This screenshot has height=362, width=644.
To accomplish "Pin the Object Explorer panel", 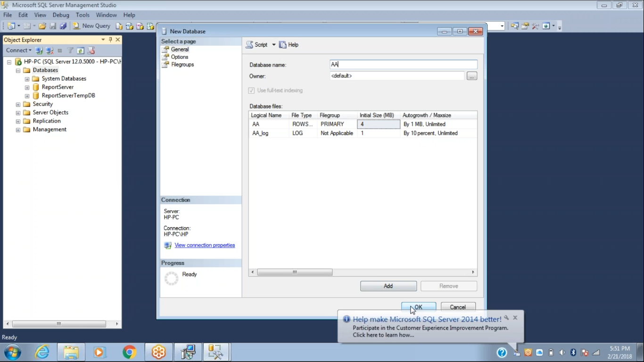I will tap(110, 40).
